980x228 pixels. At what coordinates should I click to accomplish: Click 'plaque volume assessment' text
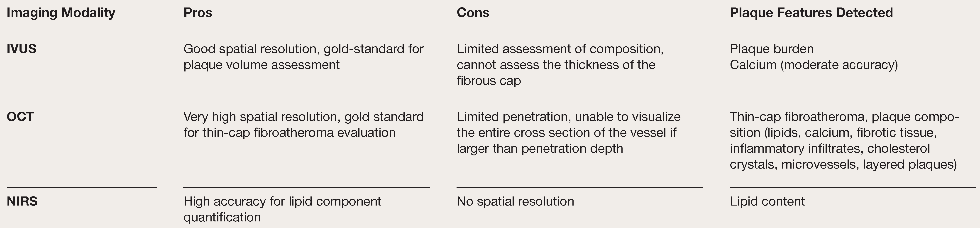tap(261, 65)
